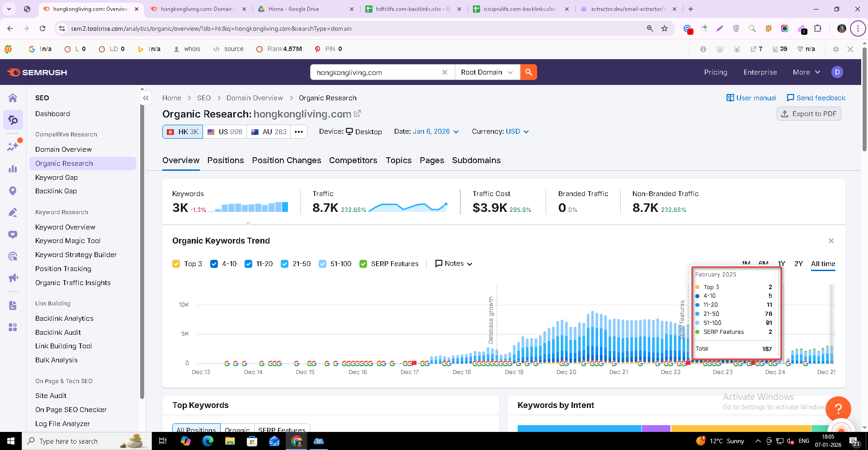Screen dimensions: 868x450
Task: Toggle the 11-20 positions checkbox
Action: point(249,264)
